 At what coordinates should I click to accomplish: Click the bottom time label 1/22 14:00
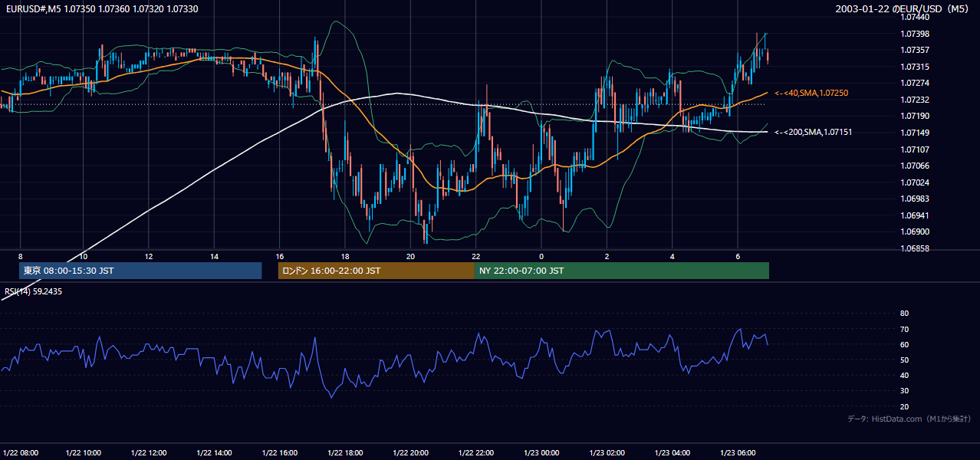[214, 452]
